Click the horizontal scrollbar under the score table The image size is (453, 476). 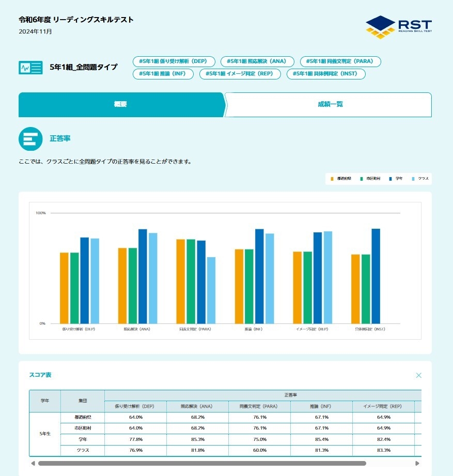pyautogui.click(x=201, y=463)
